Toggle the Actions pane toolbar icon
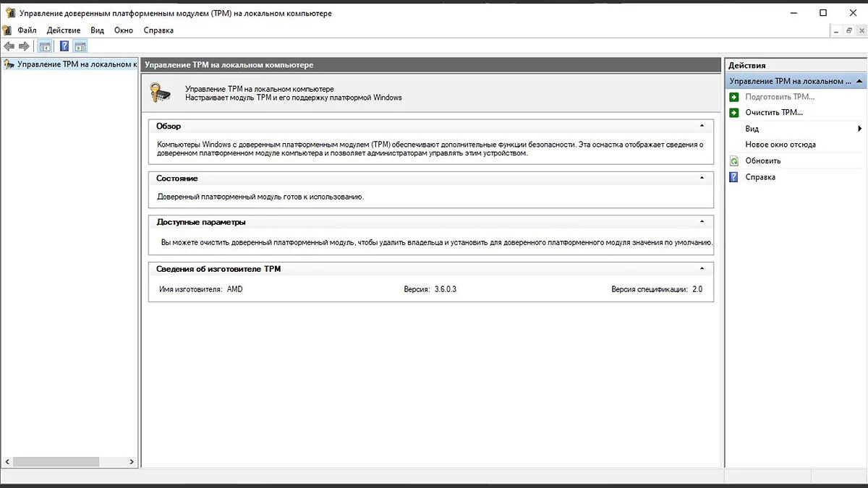This screenshot has height=488, width=868. (80, 46)
